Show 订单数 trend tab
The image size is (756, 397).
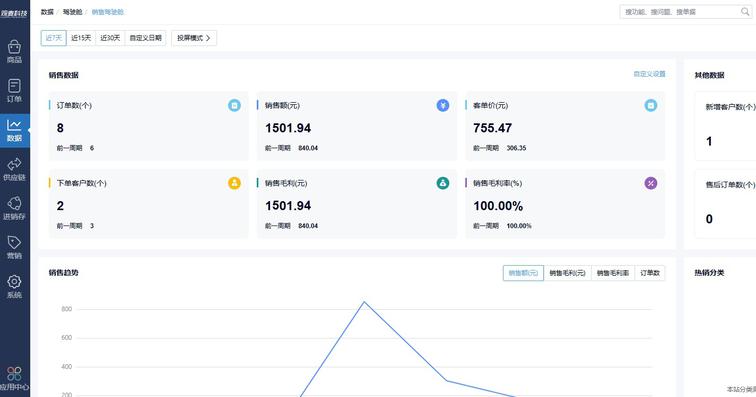[x=649, y=273]
